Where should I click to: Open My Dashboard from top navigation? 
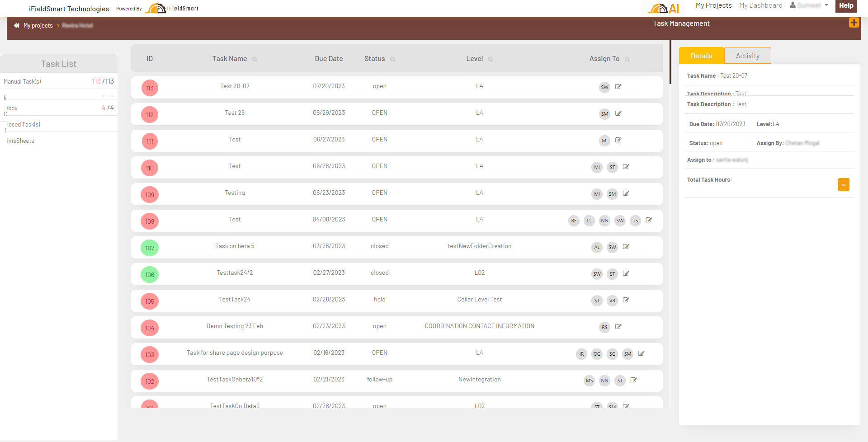[760, 5]
